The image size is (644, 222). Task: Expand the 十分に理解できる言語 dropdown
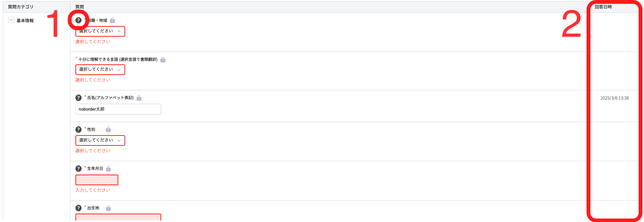click(x=100, y=70)
